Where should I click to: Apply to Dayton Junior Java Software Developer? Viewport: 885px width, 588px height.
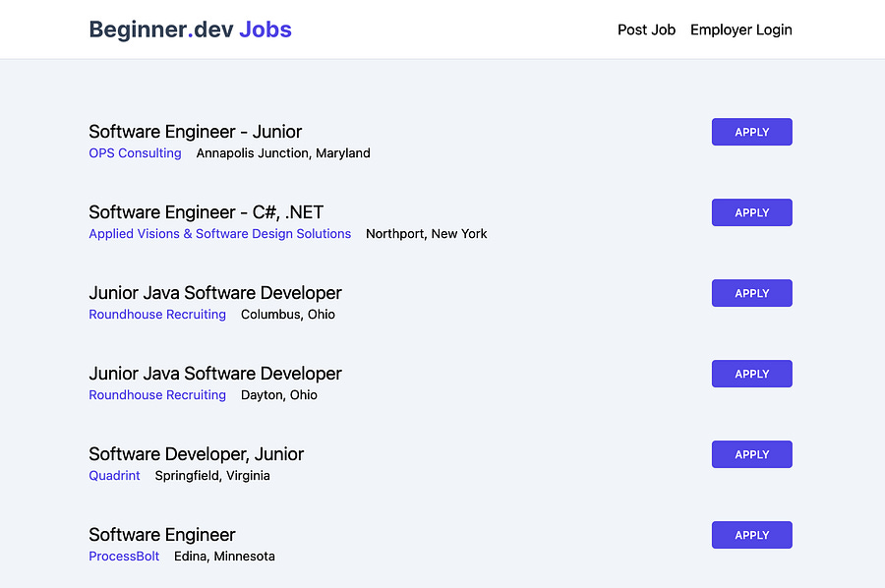tap(752, 374)
